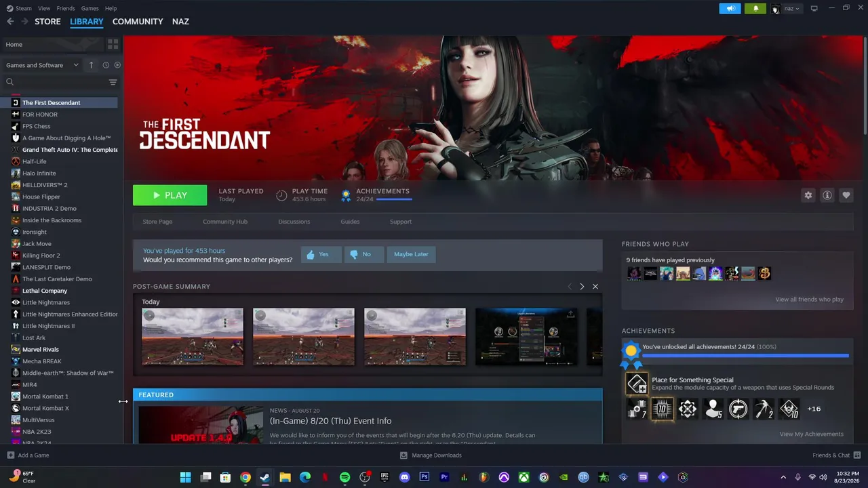The height and width of the screenshot is (488, 868).
Task: Open the green notifications bell
Action: [755, 8]
